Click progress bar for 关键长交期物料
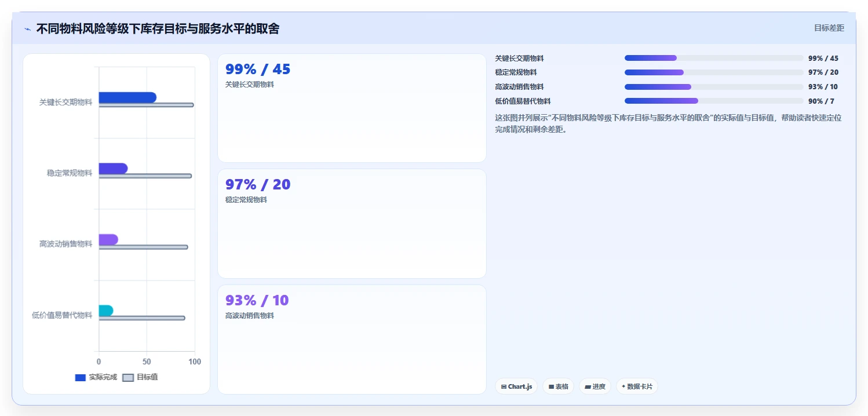Viewport: 868px width, 416px height. pos(714,58)
